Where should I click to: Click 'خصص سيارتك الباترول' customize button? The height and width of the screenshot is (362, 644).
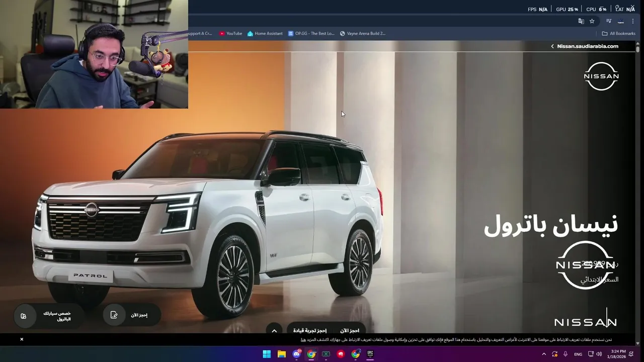point(48,316)
